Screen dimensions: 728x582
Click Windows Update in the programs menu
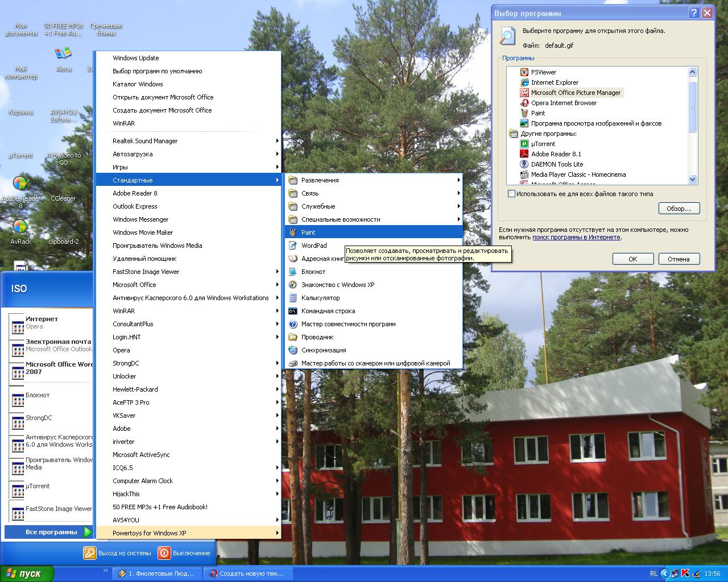click(135, 58)
